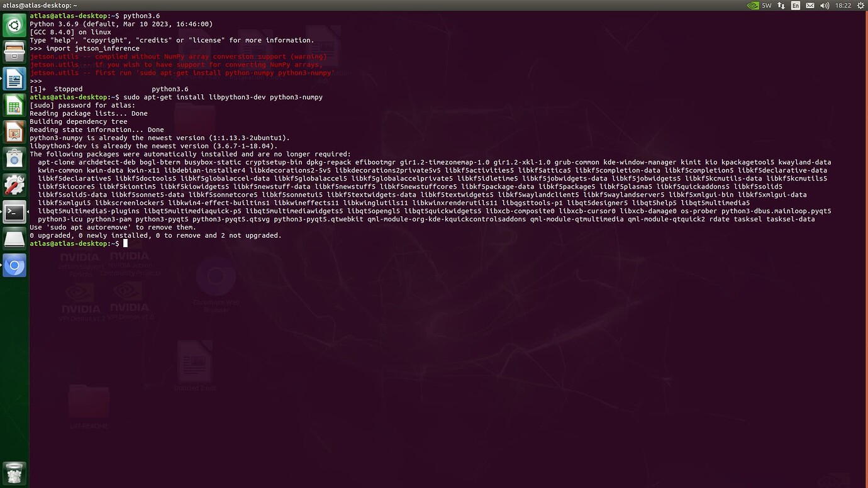868x488 pixels.
Task: Launch Chromium from the launcher
Action: pyautogui.click(x=14, y=265)
